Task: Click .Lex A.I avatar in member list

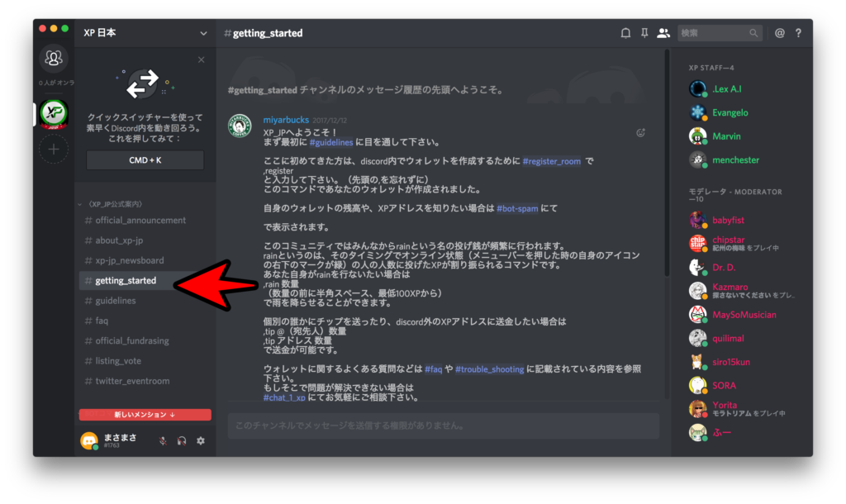Action: pos(697,89)
